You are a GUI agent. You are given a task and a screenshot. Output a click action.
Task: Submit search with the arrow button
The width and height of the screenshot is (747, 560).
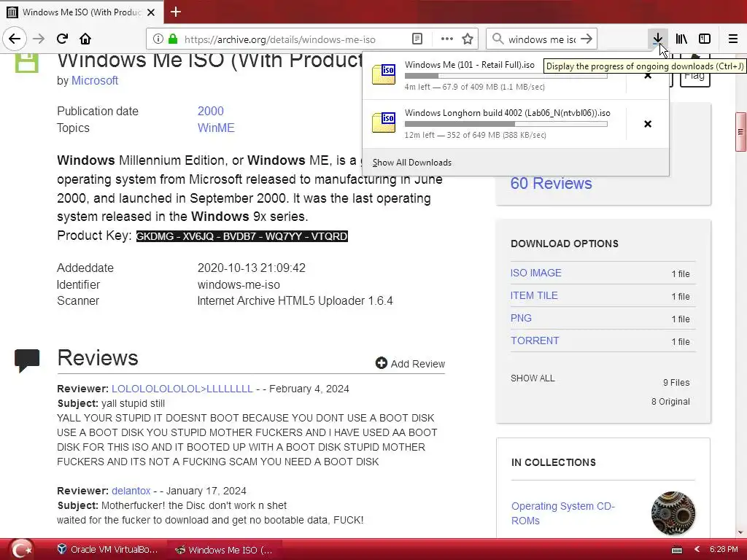coord(587,39)
